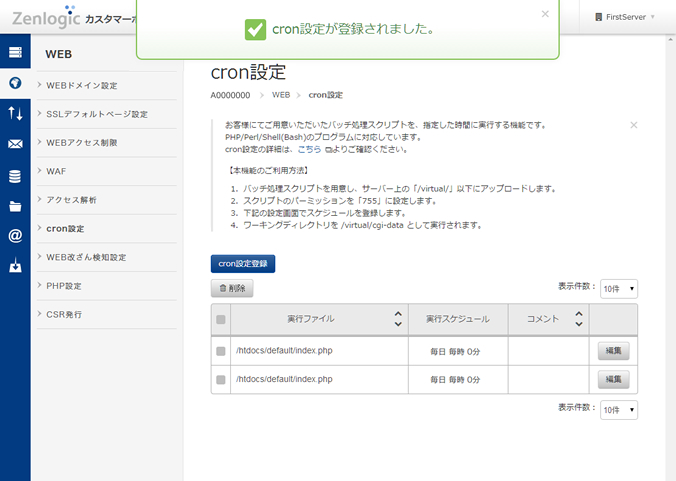Click the page scrollbar up arrow
Image resolution: width=676 pixels, height=481 pixels.
coord(670,39)
